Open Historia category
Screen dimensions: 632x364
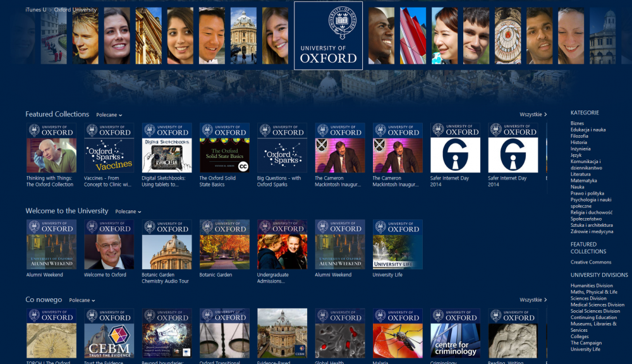coord(579,142)
